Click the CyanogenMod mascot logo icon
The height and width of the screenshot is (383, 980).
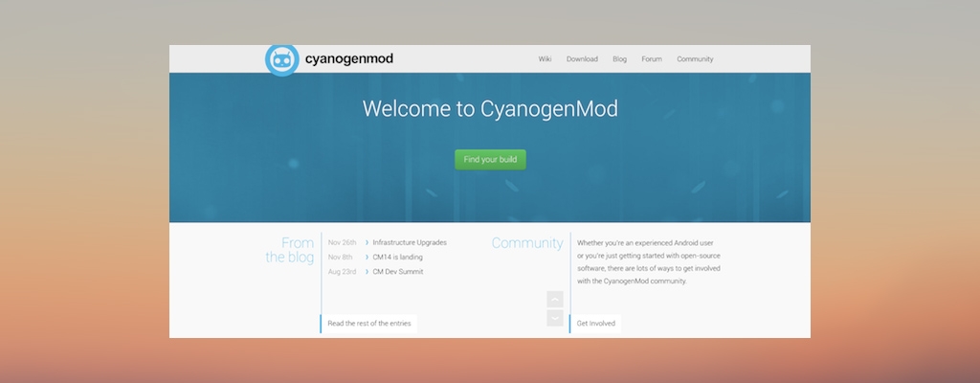[x=282, y=60]
